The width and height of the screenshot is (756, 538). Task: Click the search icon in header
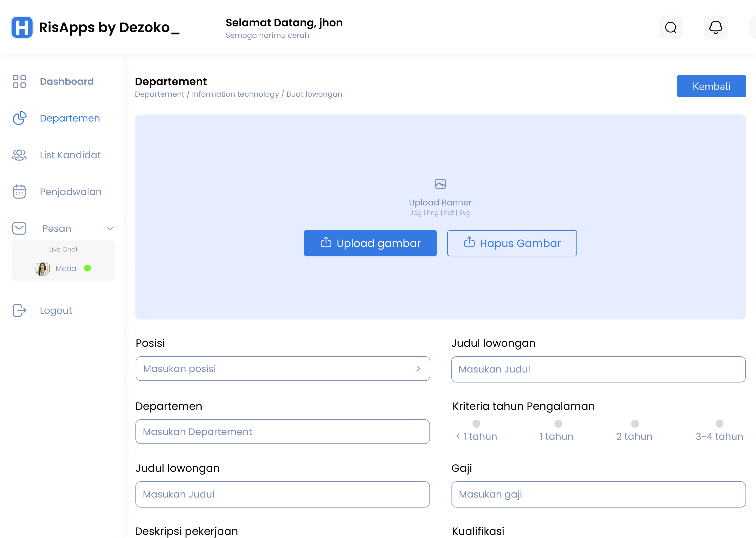click(671, 28)
